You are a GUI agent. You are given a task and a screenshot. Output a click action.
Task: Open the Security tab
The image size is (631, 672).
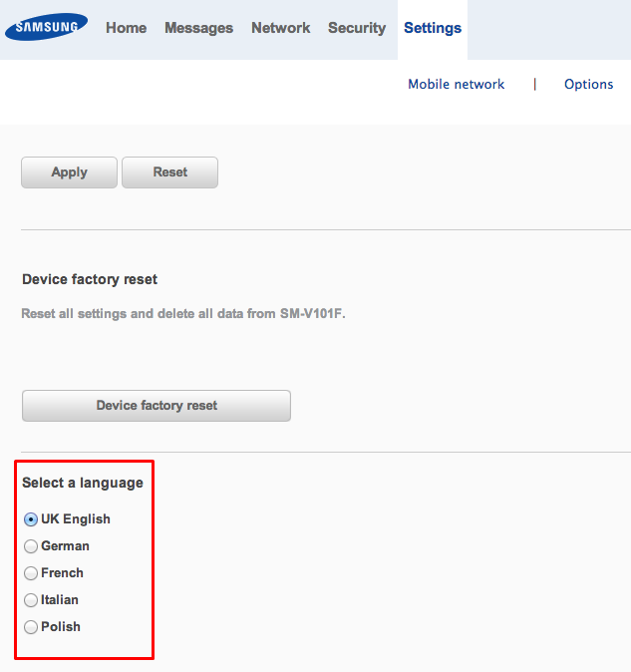coord(357,28)
